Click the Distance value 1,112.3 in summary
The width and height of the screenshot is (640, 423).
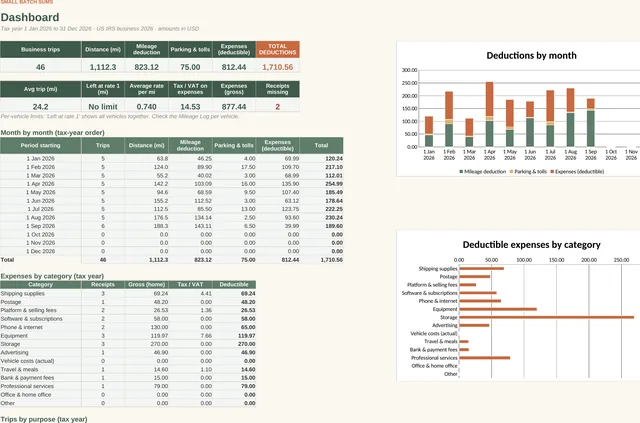[103, 67]
